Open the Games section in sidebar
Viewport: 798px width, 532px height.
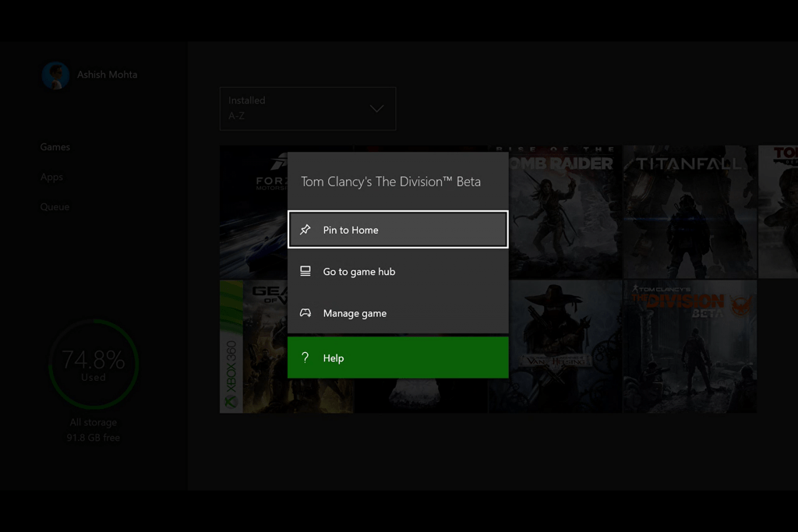click(x=55, y=146)
